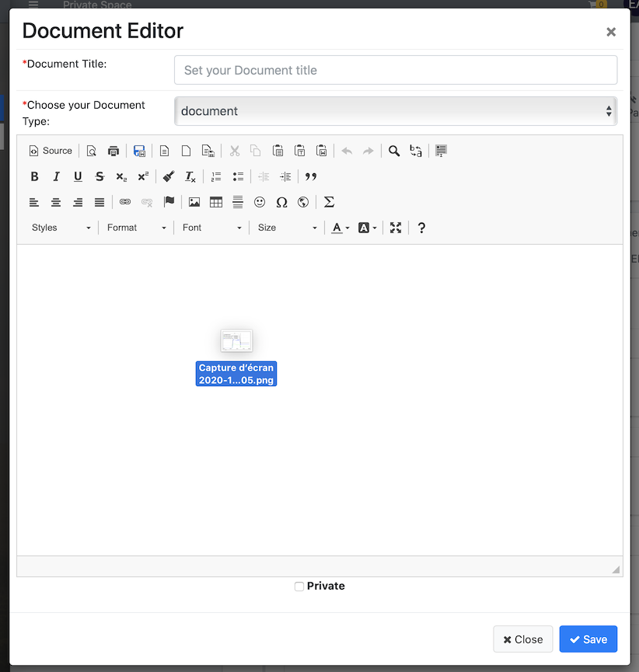This screenshot has height=672, width=639.
Task: Toggle Superscript formatting
Action: click(143, 176)
